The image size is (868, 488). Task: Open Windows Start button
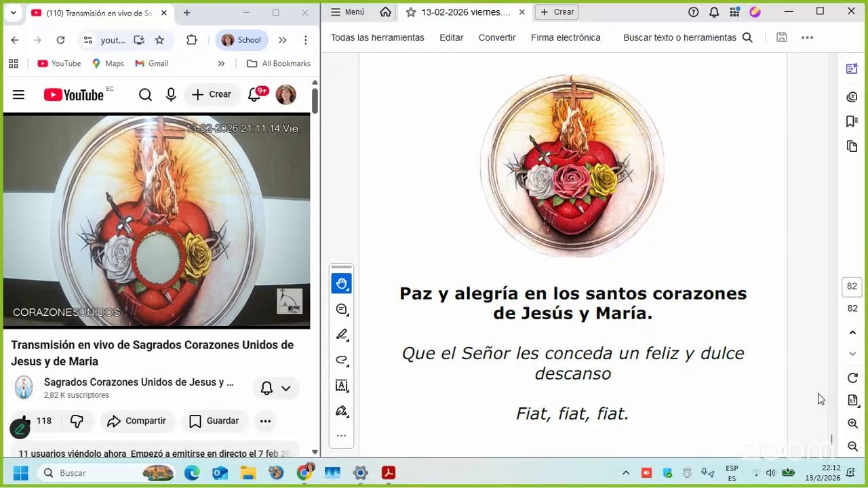point(20,472)
